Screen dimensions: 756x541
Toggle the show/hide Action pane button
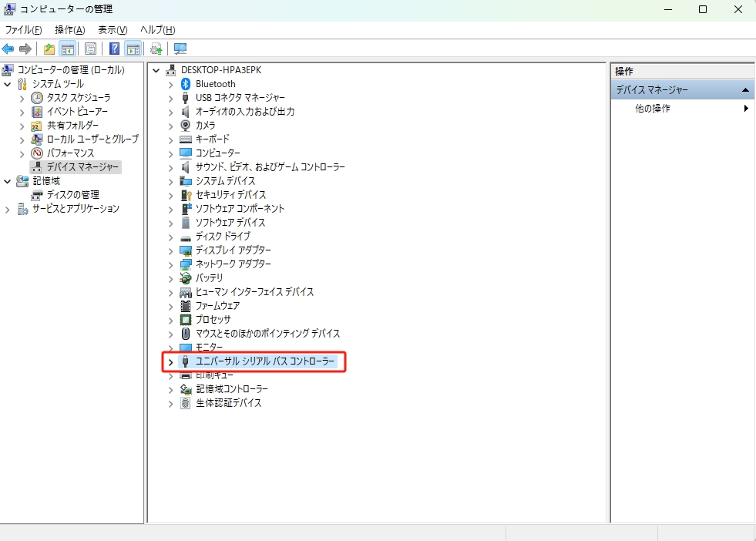133,49
